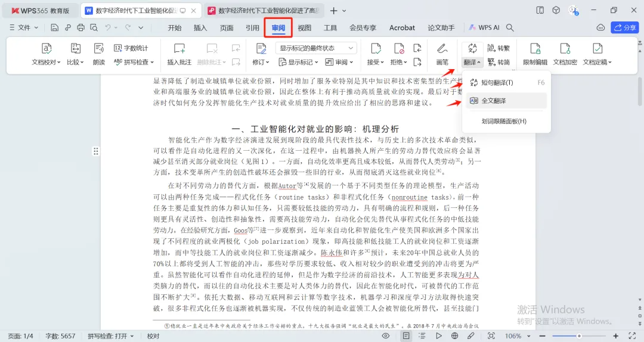Click 转繁 convert to traditional Chinese
Viewport: 644px width, 342px height.
[499, 48]
